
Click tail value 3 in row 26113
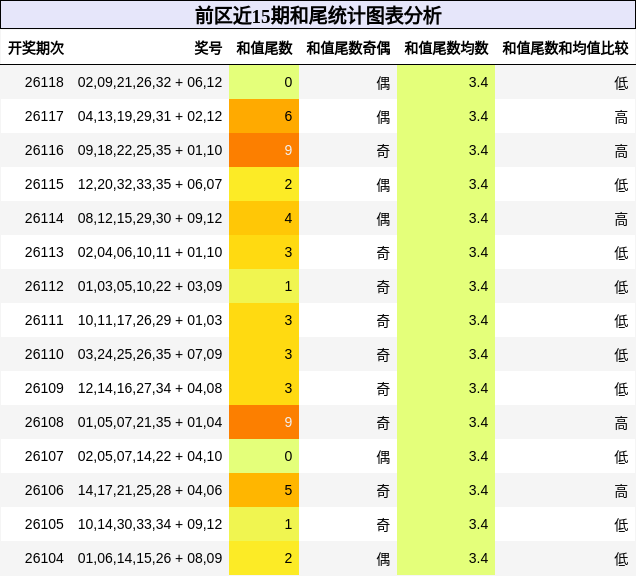coord(264,252)
